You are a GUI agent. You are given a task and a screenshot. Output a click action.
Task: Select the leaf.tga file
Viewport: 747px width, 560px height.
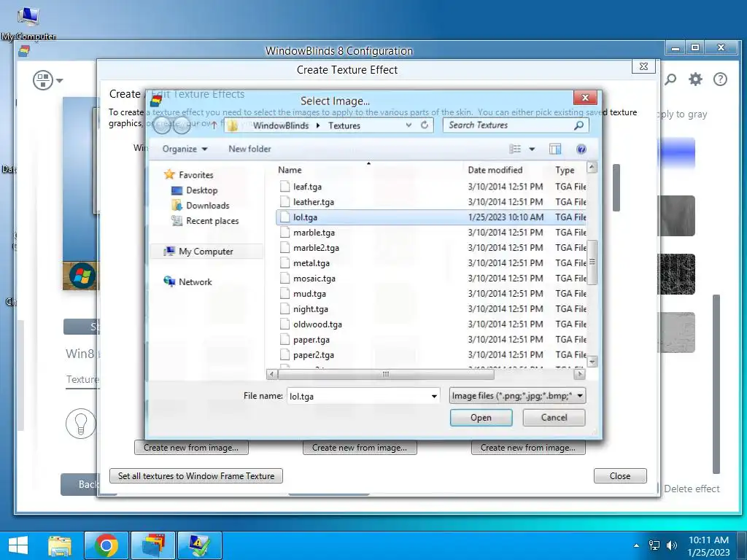pos(307,187)
